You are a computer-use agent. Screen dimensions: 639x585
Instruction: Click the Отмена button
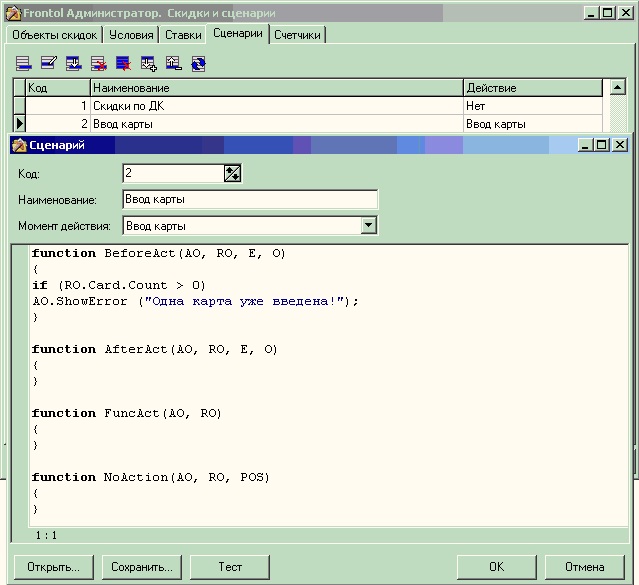(584, 567)
